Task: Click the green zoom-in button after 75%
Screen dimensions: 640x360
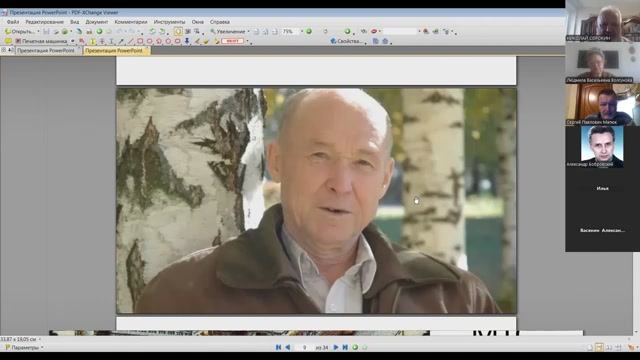Action: (309, 31)
